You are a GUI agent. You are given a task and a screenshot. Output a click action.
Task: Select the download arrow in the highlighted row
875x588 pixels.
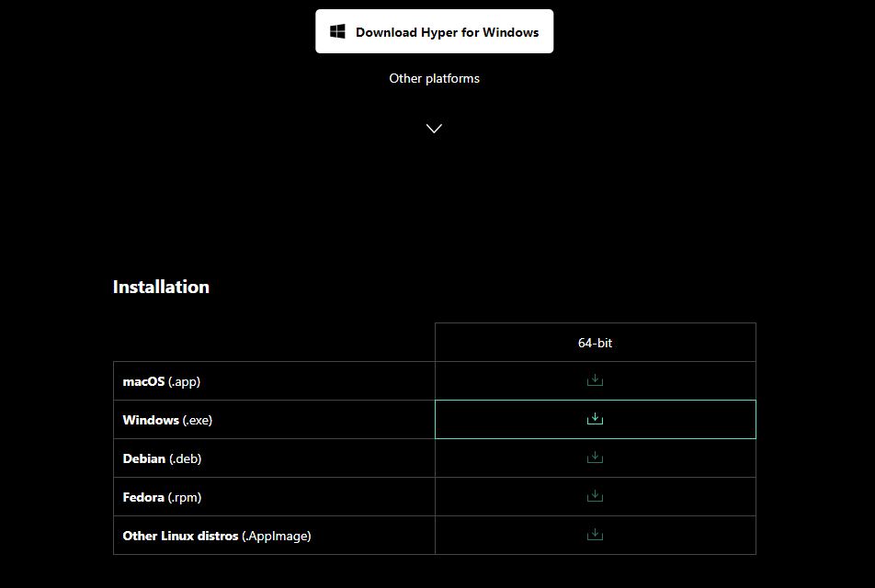point(595,419)
